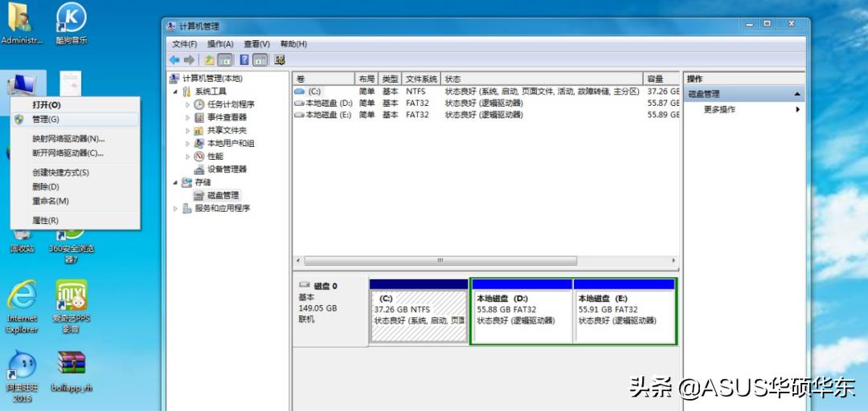Sort by the 文件系统 column header
The image size is (868, 411).
(422, 79)
